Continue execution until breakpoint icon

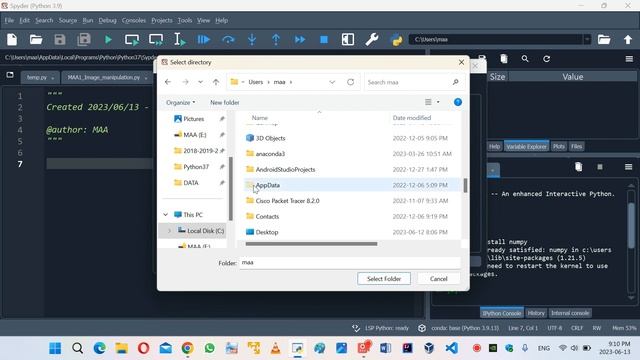300,40
